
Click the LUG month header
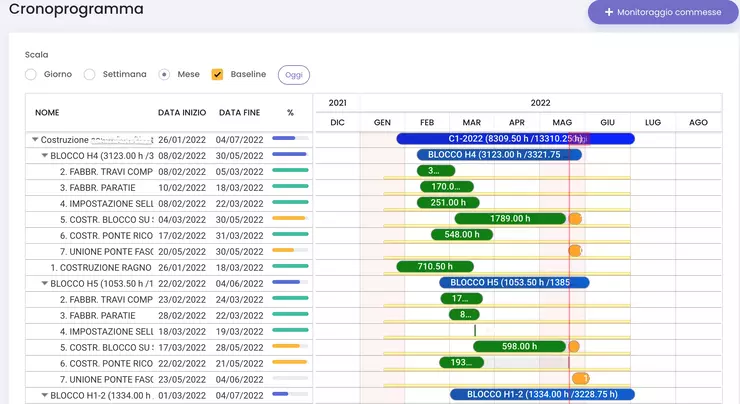pos(653,122)
